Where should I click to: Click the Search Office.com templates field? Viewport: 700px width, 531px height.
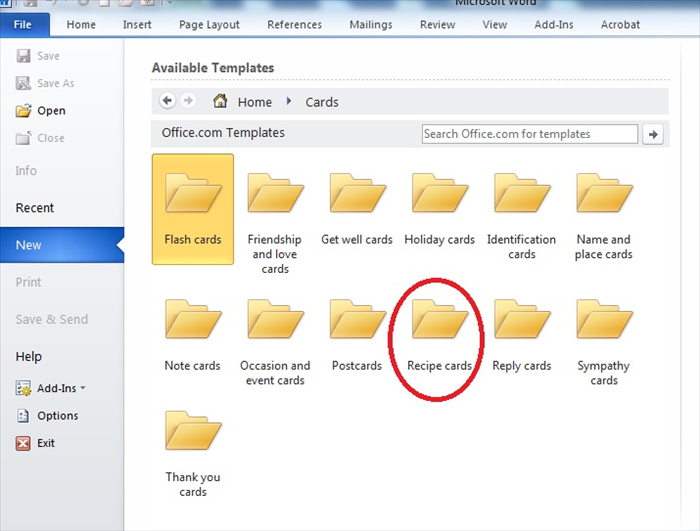(529, 134)
